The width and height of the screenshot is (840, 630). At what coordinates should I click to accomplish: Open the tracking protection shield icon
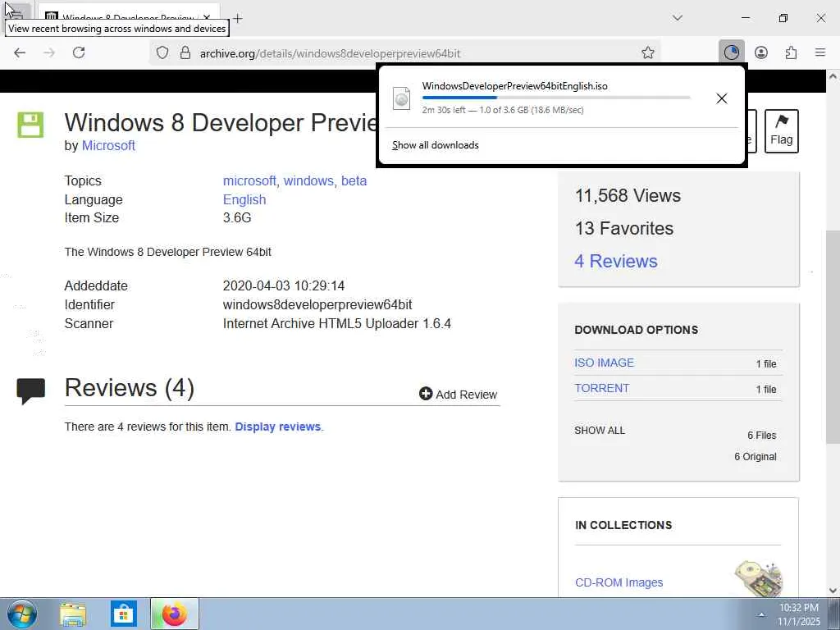pos(162,52)
